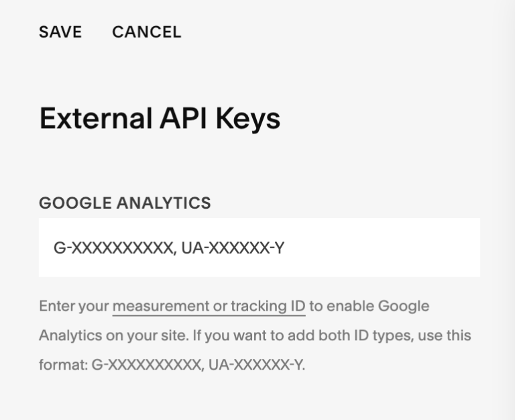
Task: Click the "Enter your" help text
Action: (74, 307)
